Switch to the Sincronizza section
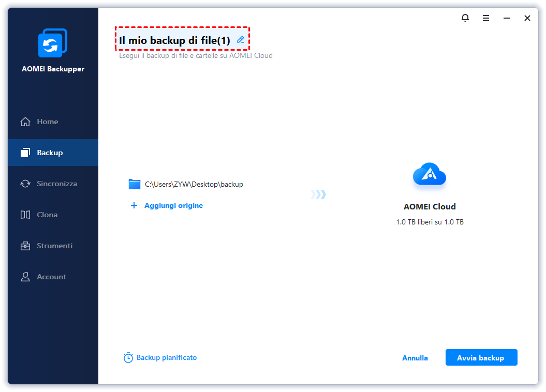The height and width of the screenshot is (392, 546). tap(53, 183)
